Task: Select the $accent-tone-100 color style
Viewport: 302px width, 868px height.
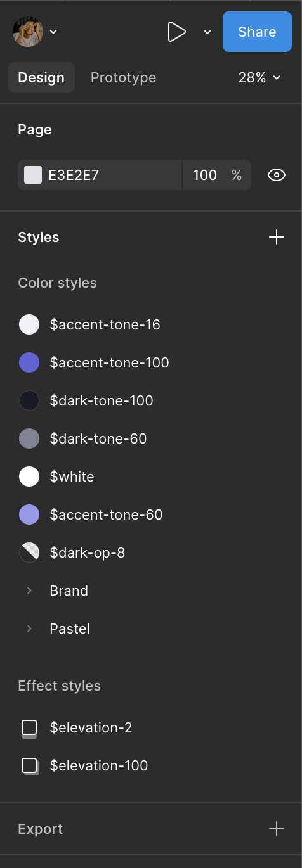Action: pyautogui.click(x=109, y=362)
